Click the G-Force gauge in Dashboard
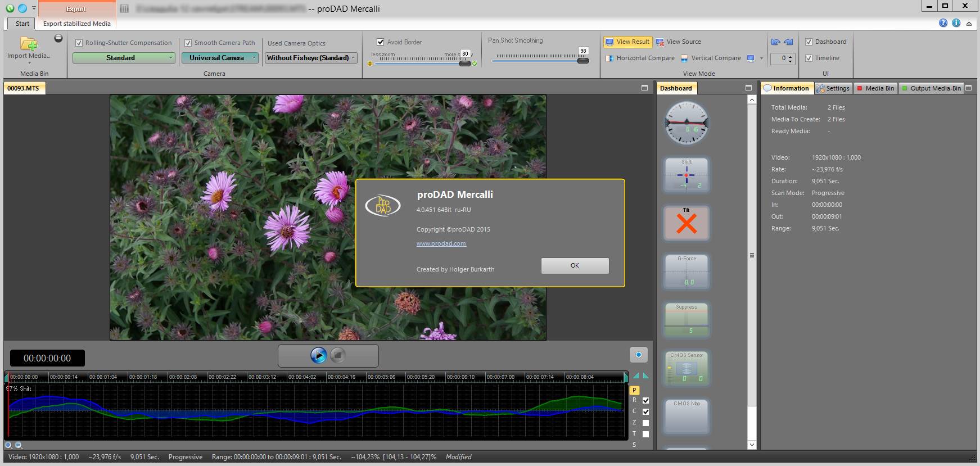This screenshot has height=466, width=980. pos(687,272)
